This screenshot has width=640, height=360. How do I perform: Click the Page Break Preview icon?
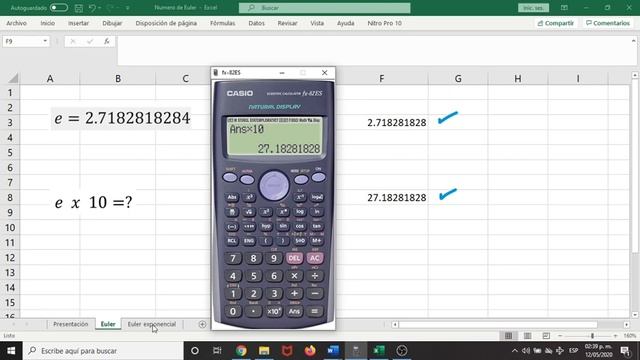(546, 336)
